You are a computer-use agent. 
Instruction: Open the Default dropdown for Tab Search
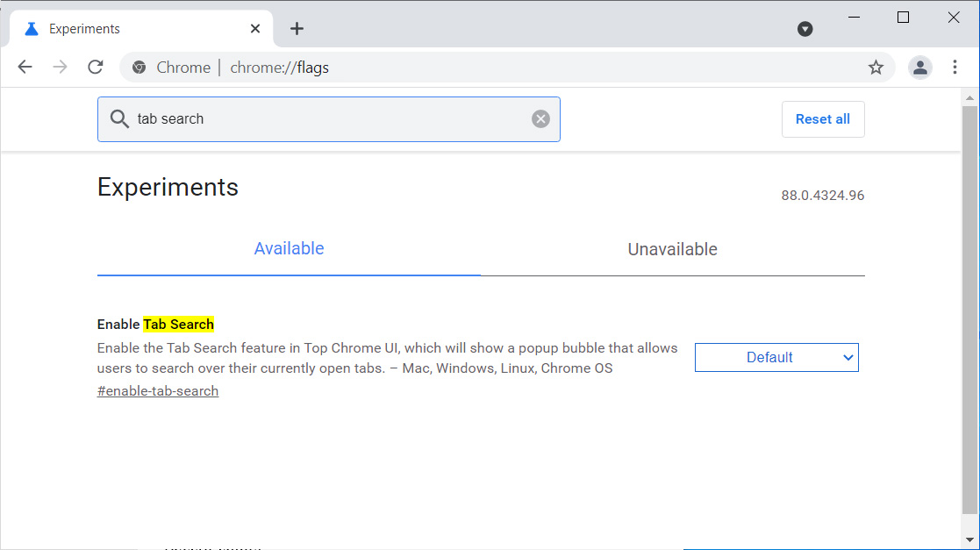tap(776, 358)
